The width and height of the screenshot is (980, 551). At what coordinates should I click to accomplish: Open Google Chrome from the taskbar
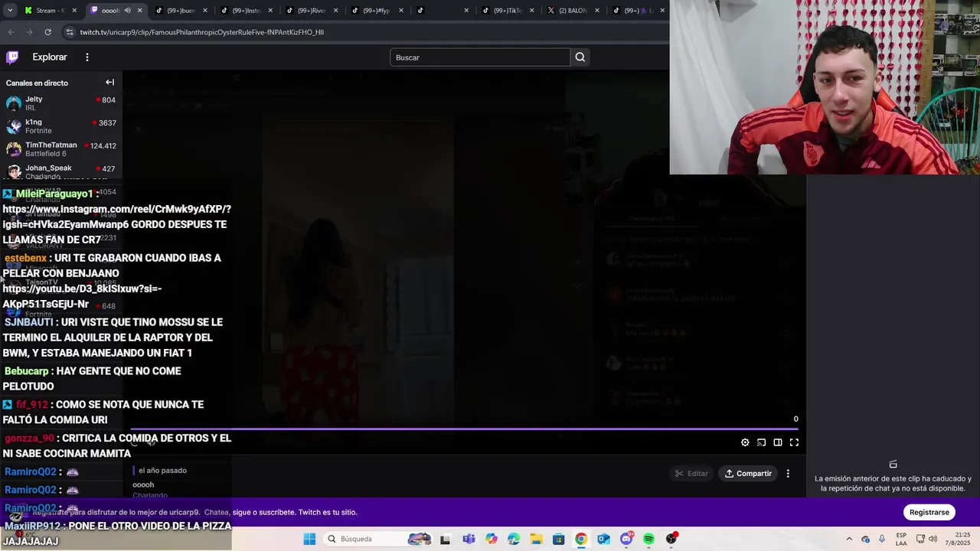[581, 539]
